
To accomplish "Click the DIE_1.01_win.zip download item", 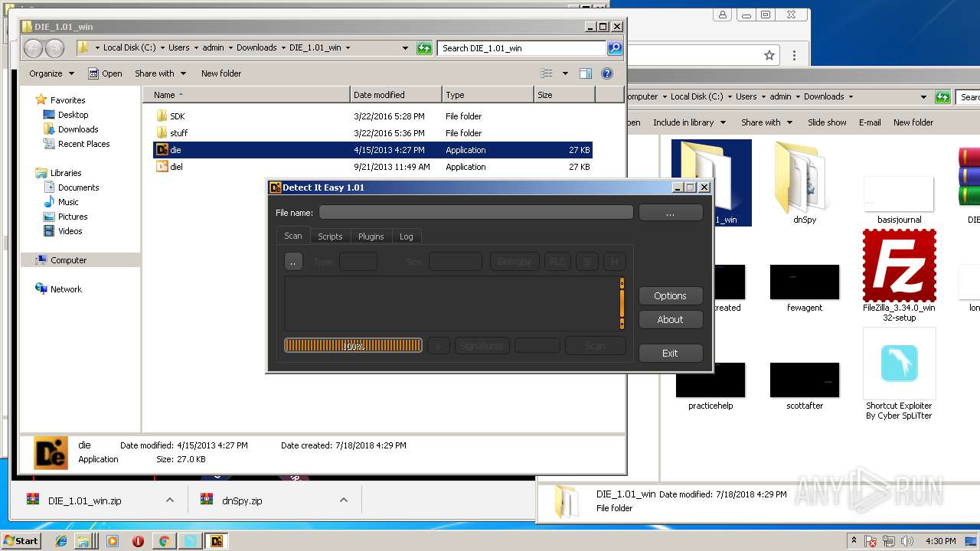I will click(84, 500).
